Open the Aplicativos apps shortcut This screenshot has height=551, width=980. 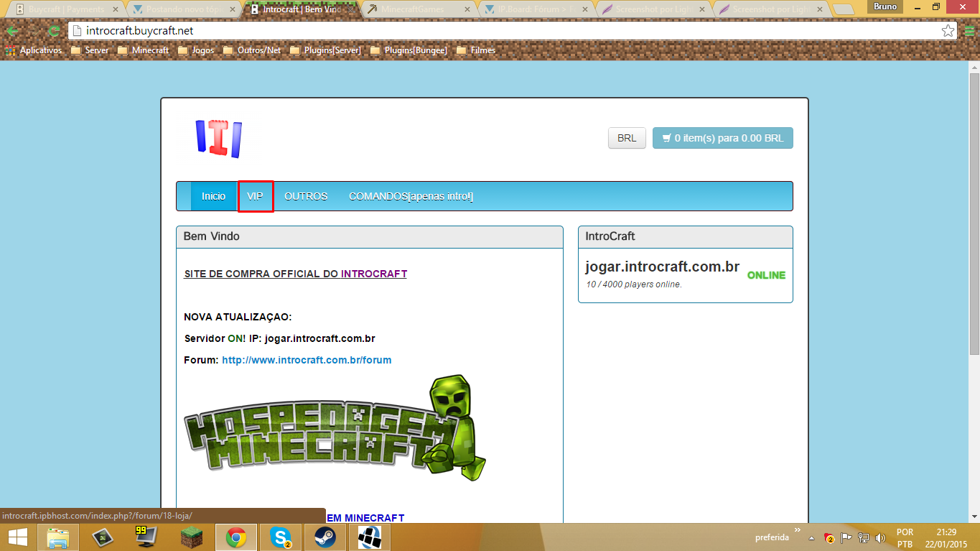pos(34,50)
